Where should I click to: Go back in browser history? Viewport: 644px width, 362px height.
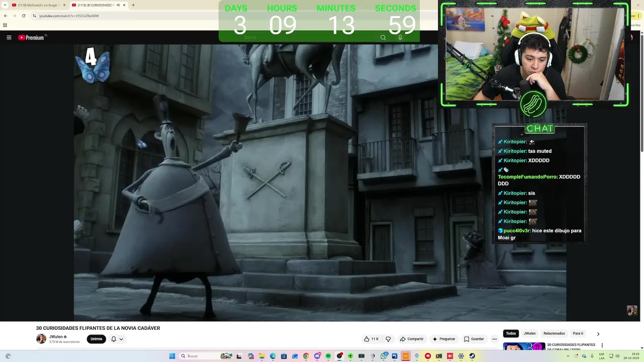tap(6, 16)
